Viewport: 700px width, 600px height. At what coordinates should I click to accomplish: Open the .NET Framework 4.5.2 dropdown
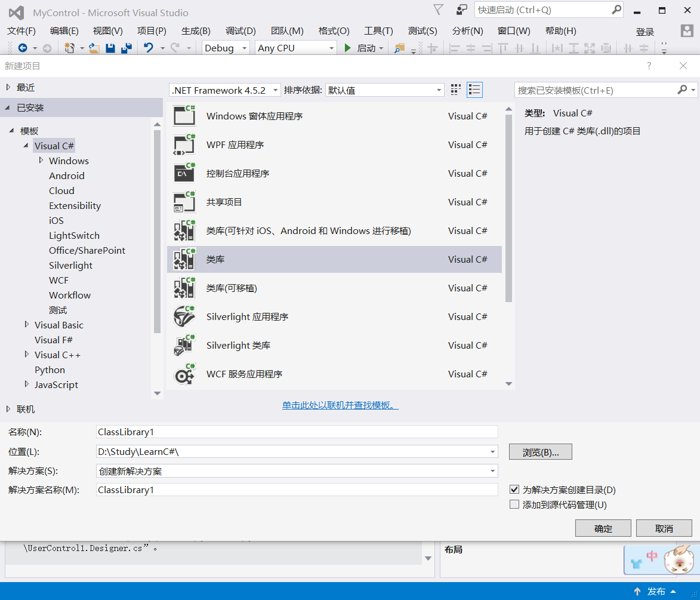pos(274,89)
